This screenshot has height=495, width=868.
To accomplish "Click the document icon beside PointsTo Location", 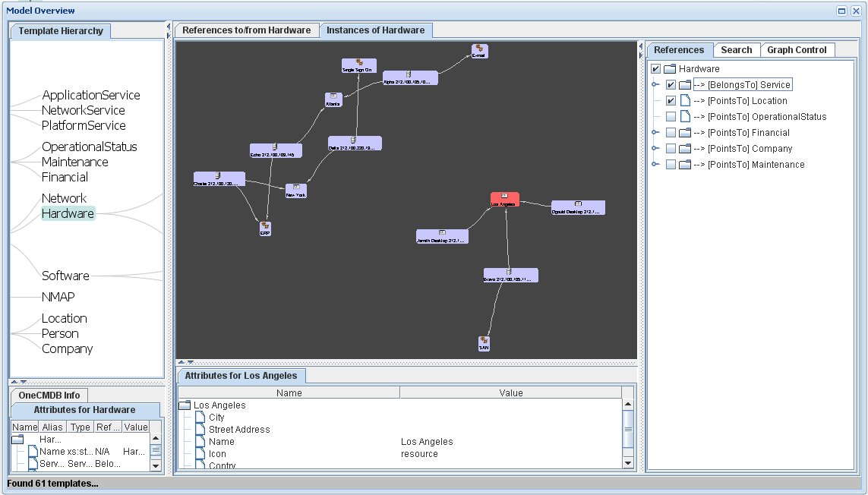I will (685, 101).
